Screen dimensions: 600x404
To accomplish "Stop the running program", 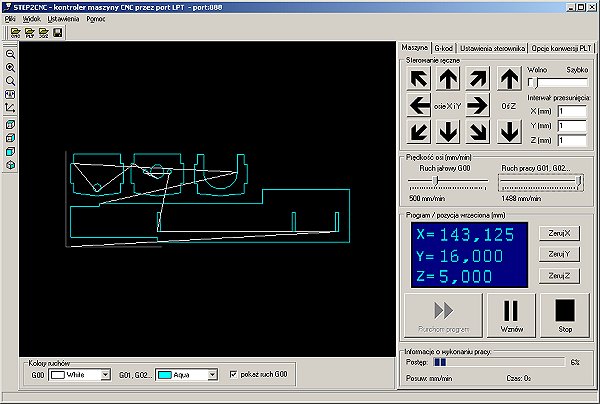I will pyautogui.click(x=565, y=316).
